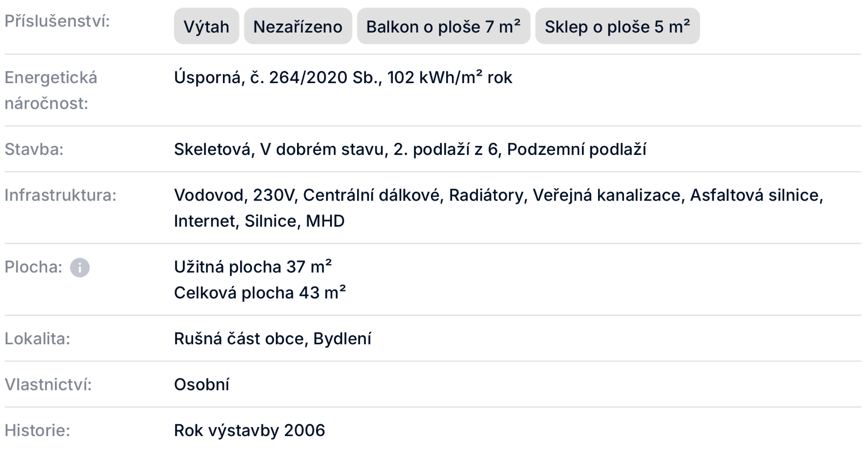Click the Energetická náročnost label
This screenshot has width=868, height=450.
(51, 90)
